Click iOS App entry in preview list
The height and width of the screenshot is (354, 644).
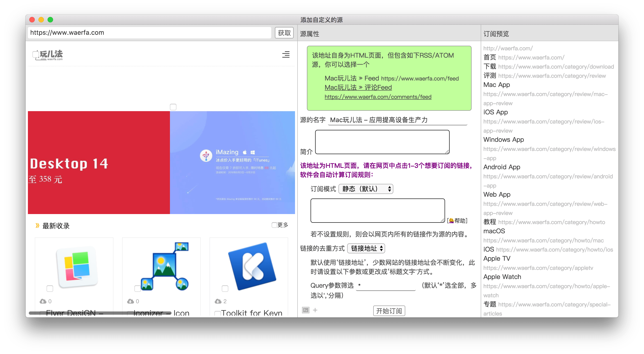(496, 112)
